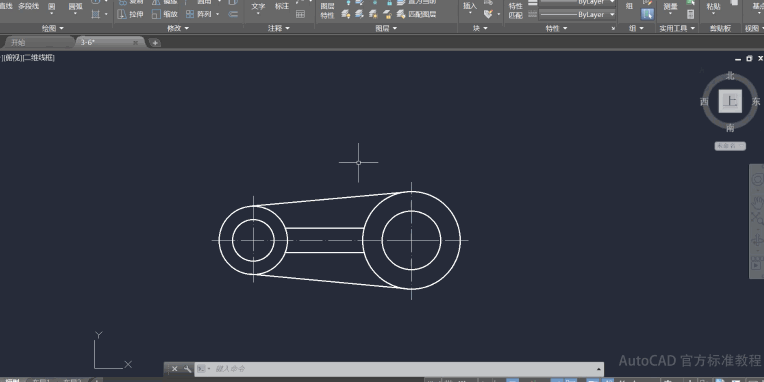Toggle the highlighted group selection icon
The image size is (764, 382).
(x=647, y=15)
